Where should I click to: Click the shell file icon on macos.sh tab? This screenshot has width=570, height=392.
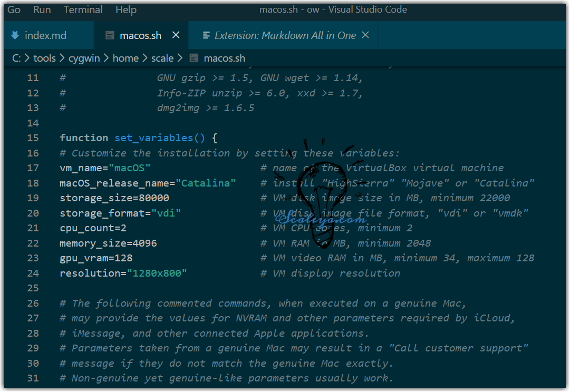pyautogui.click(x=110, y=35)
